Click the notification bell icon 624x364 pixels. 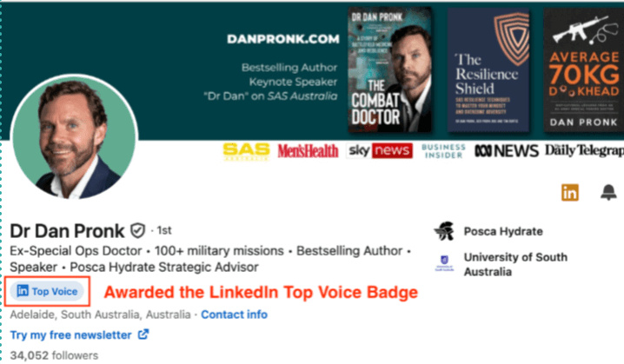(x=608, y=193)
